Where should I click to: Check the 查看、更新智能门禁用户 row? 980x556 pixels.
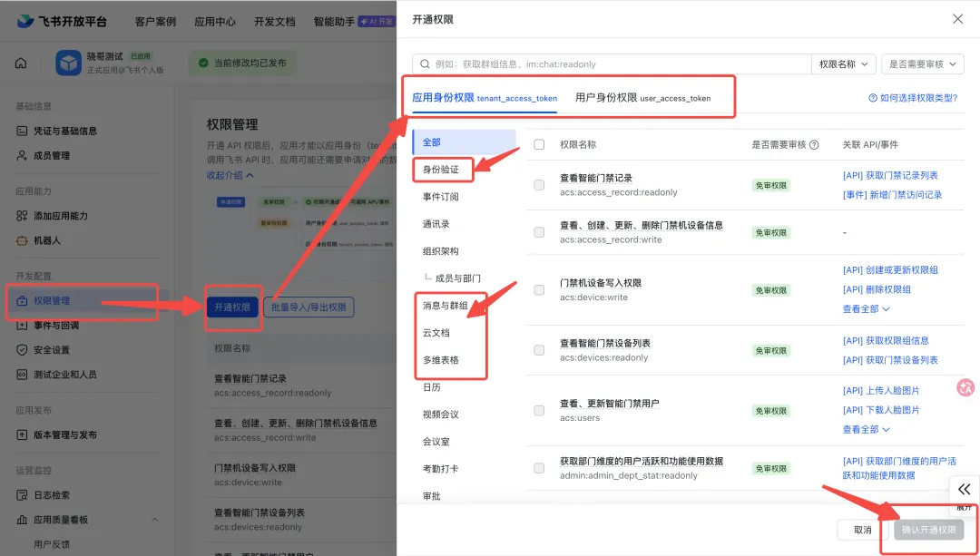[539, 411]
